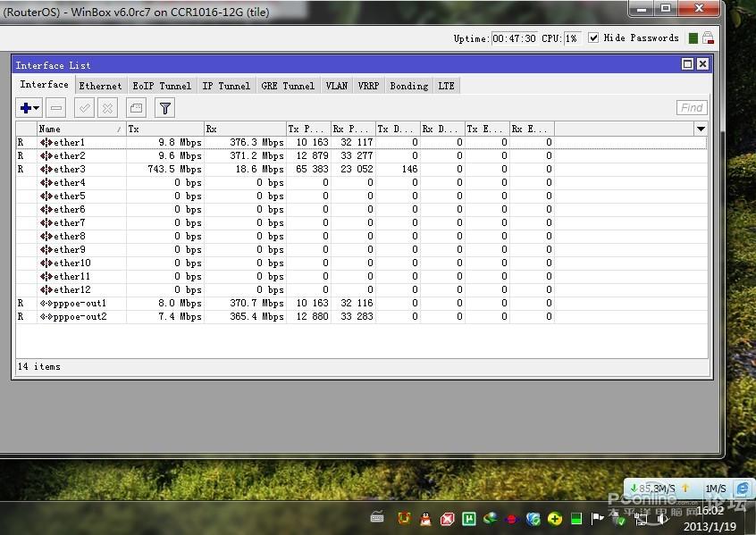This screenshot has height=535, width=756.
Task: Click the yellow 360 plus tray icon
Action: pyautogui.click(x=555, y=519)
